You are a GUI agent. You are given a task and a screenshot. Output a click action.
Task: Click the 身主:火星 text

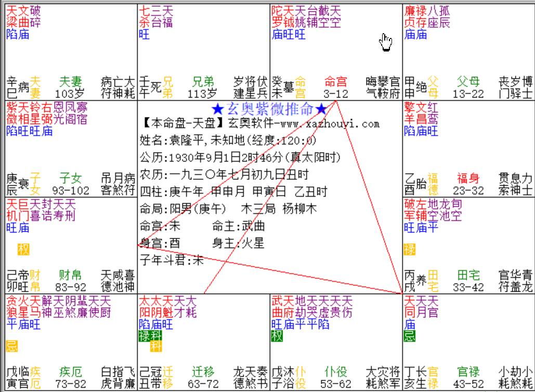(238, 243)
